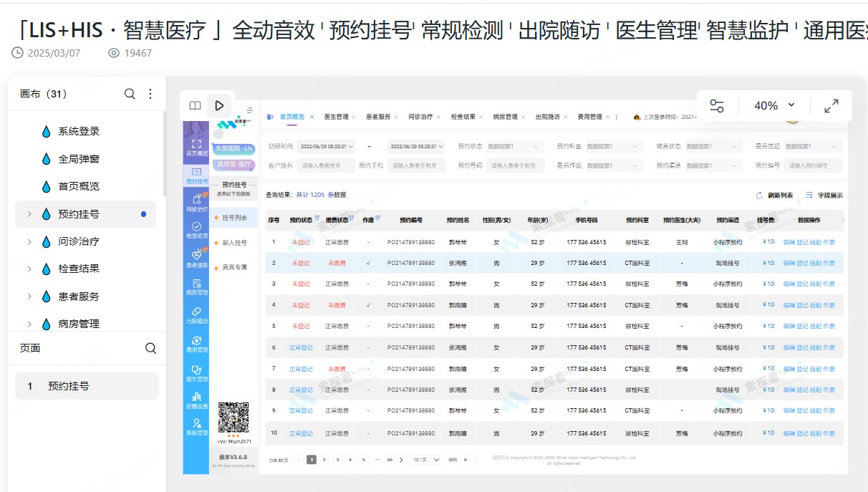Expand the 问诊治疗 canvas tree item
The height and width of the screenshot is (492, 868).
tap(29, 241)
